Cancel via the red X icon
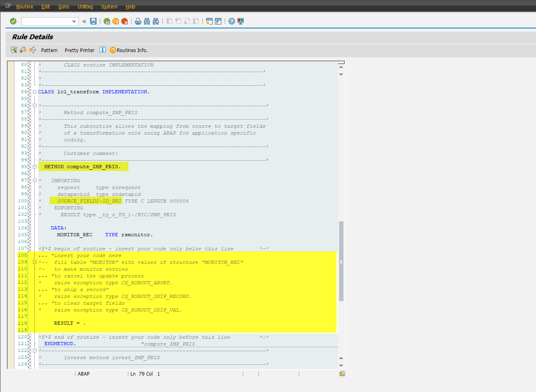This screenshot has height=392, width=536. [124, 21]
